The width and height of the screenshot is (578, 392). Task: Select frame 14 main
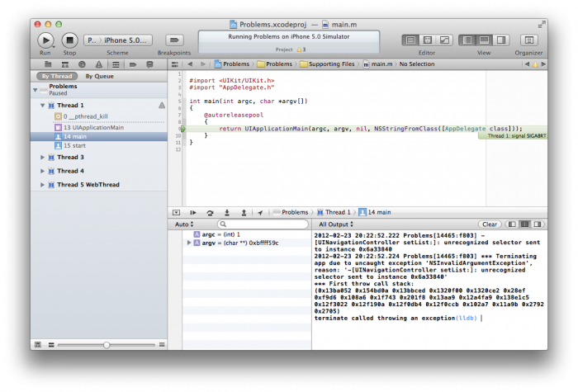tap(99, 137)
